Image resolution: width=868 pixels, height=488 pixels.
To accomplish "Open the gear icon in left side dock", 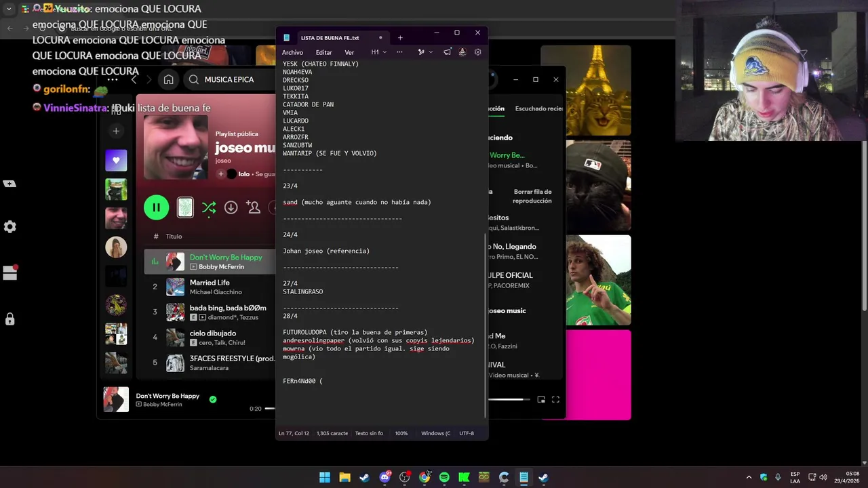I will coord(9,227).
